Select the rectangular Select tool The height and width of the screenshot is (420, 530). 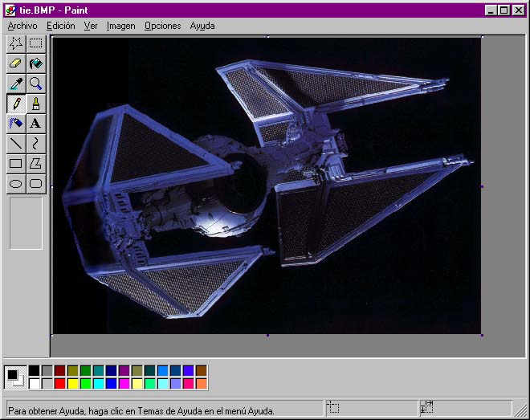click(x=36, y=43)
